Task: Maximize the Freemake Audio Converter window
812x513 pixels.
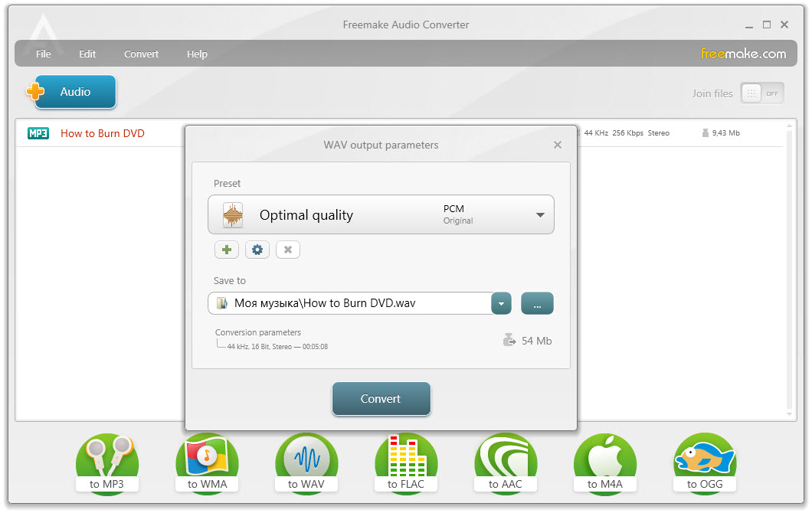Action: (x=767, y=25)
